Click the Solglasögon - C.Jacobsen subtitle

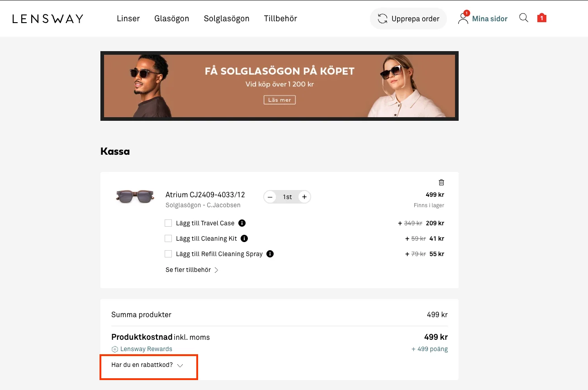(x=203, y=205)
